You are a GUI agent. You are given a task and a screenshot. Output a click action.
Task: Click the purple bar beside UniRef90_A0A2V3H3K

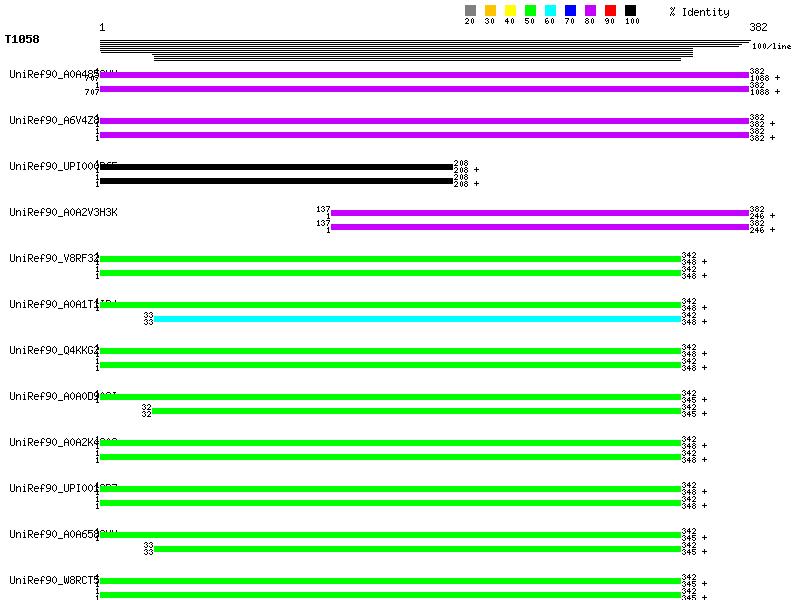pos(540,212)
